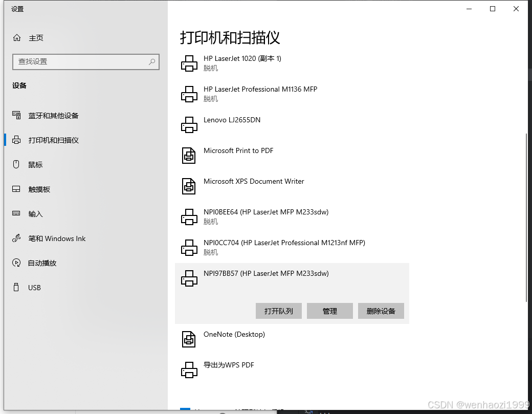
Task: Click the vertical scrollbar of printer list
Action: [x=526, y=217]
